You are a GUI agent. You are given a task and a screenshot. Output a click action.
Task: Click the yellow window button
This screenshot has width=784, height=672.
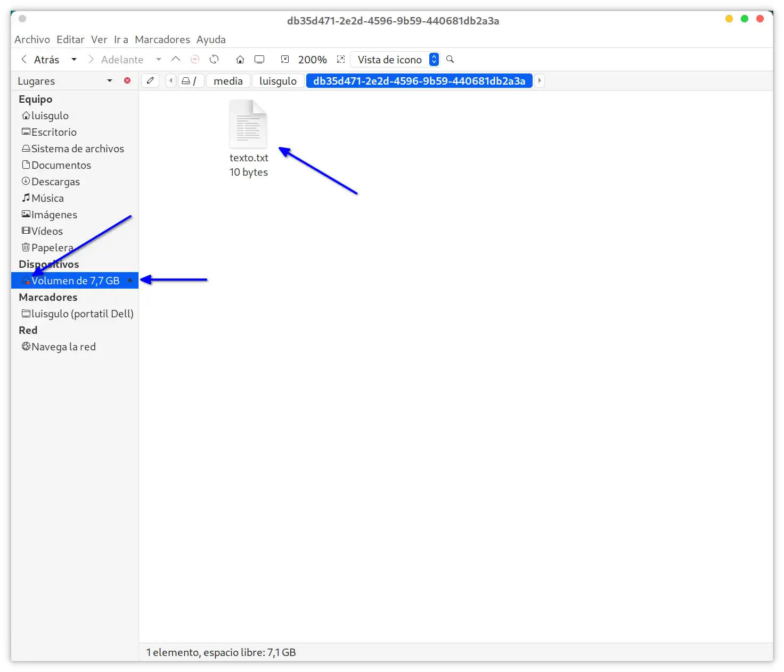click(x=729, y=19)
